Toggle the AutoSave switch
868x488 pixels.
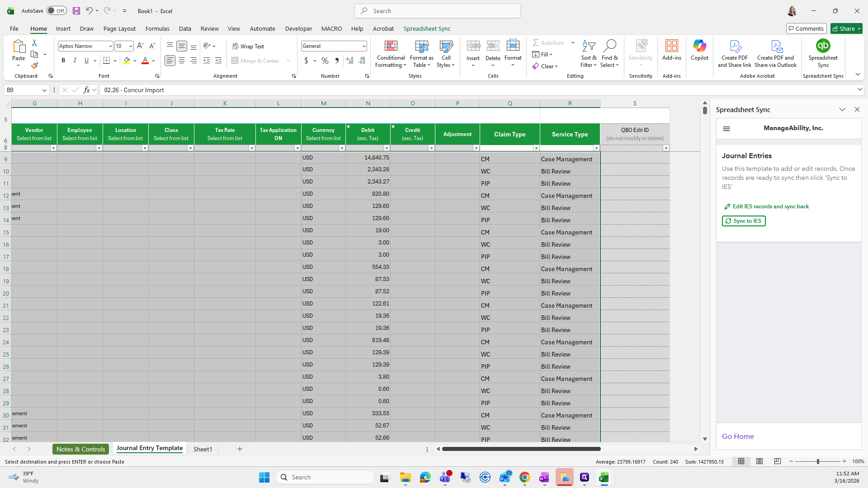[57, 11]
